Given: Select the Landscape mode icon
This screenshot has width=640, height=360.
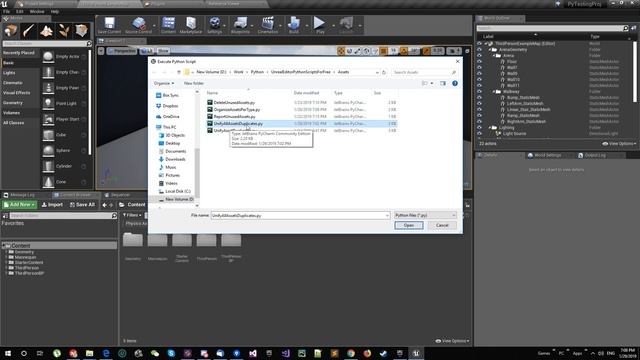Looking at the screenshot, I should tap(46, 31).
